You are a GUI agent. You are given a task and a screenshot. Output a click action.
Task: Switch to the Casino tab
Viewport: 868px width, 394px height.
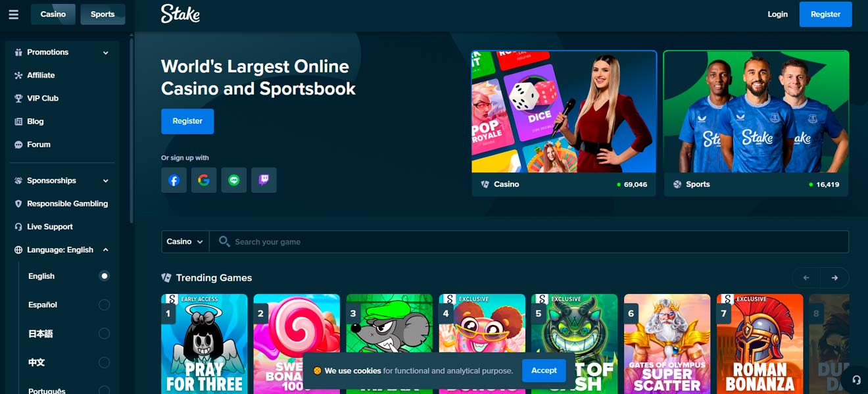tap(53, 14)
